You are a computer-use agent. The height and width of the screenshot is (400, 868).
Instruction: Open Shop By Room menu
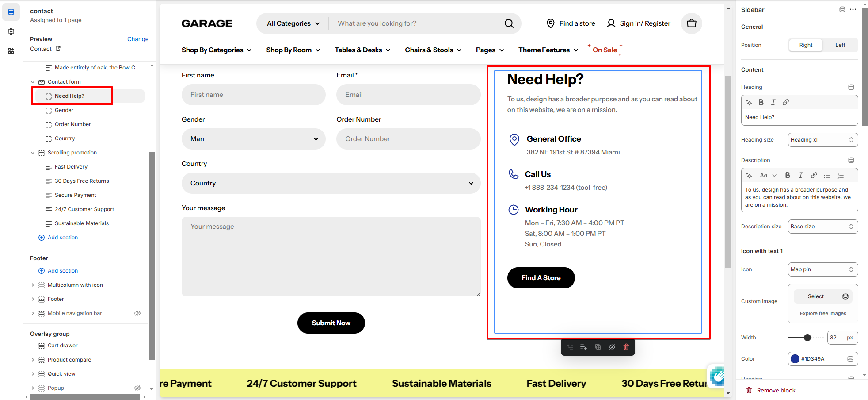[293, 50]
